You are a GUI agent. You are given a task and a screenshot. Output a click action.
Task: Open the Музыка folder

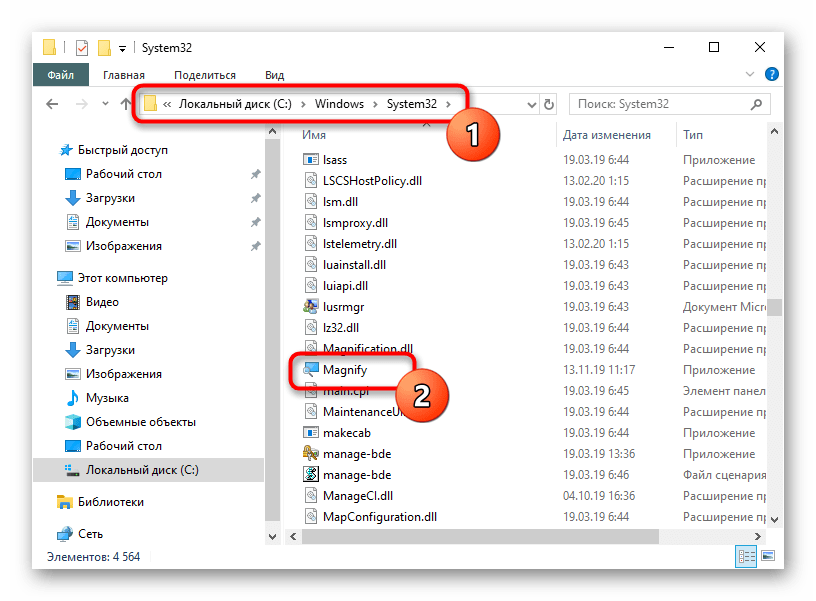[107, 398]
